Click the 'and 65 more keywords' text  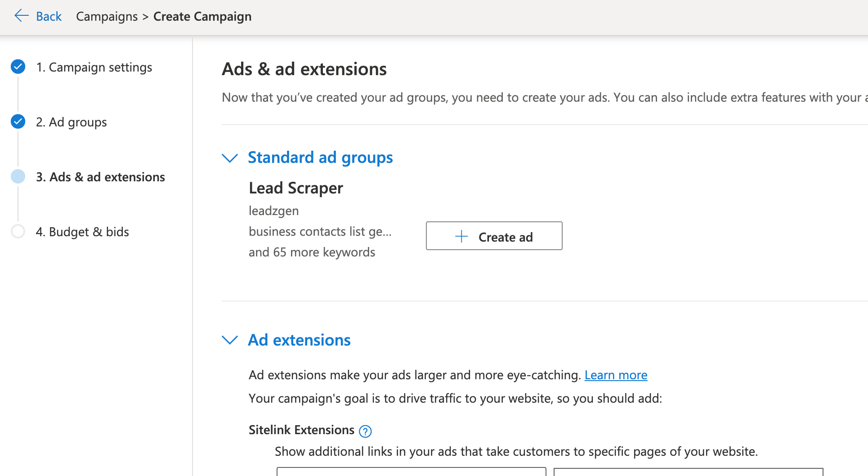(312, 252)
